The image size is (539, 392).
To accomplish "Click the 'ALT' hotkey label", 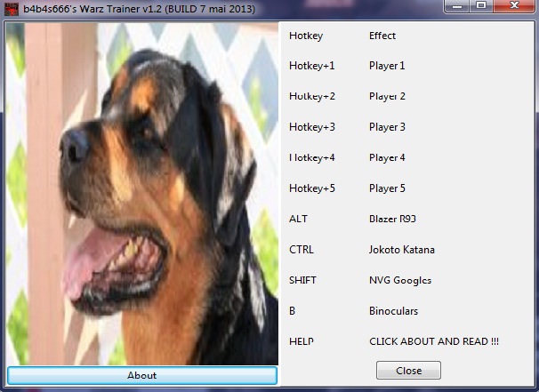I will [298, 219].
